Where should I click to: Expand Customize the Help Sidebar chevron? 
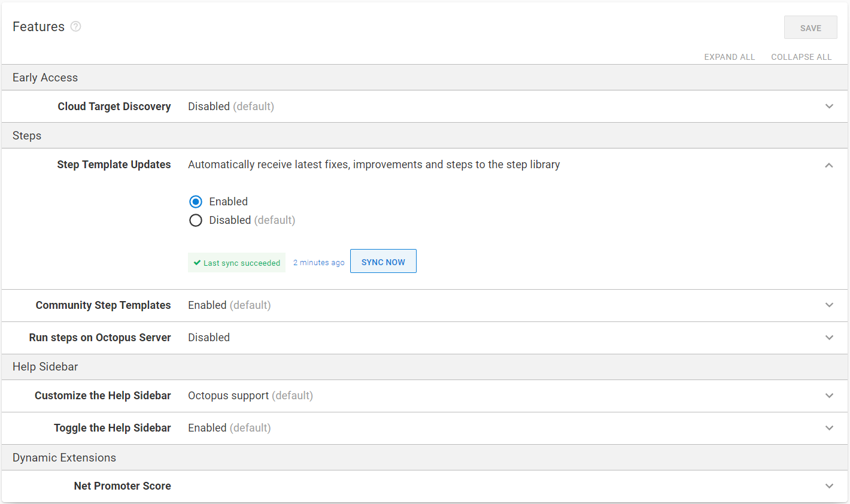(829, 396)
